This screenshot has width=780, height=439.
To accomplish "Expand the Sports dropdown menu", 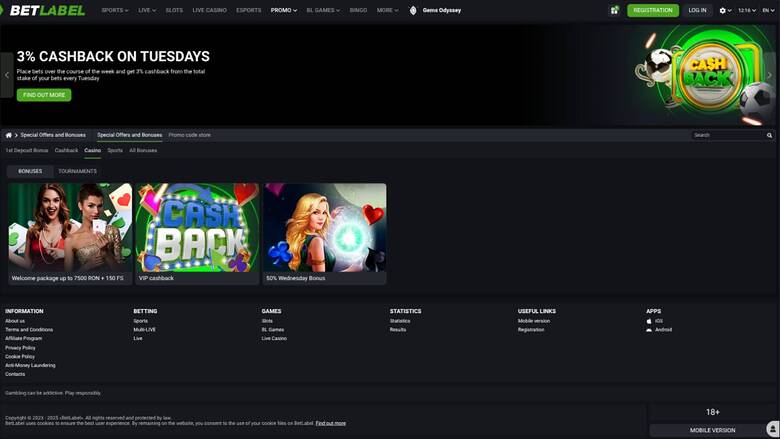I will [x=115, y=10].
